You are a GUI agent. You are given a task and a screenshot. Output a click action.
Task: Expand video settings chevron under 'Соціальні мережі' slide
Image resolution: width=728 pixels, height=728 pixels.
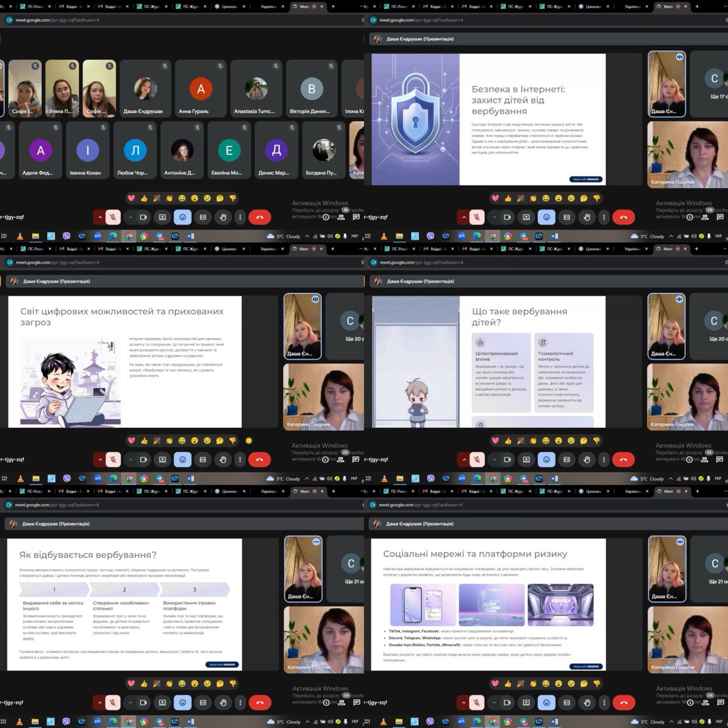[494, 702]
